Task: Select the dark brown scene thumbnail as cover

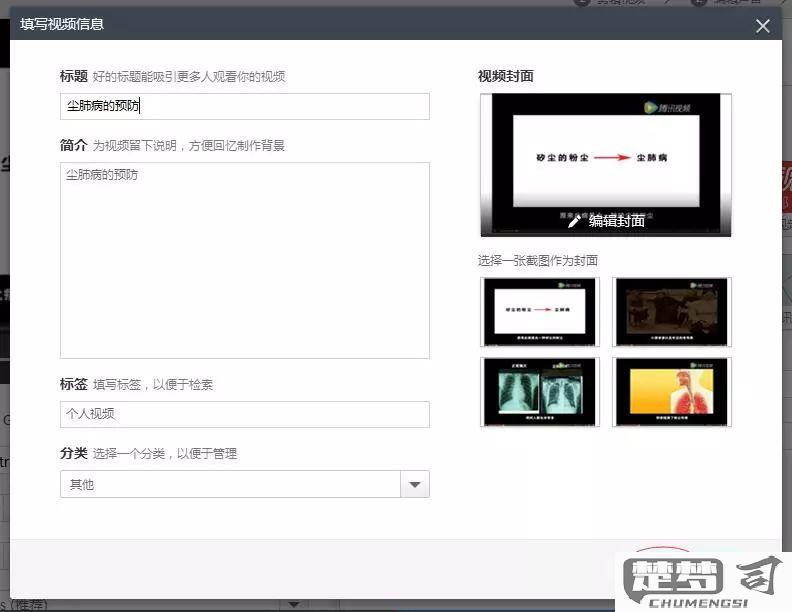Action: coord(672,312)
